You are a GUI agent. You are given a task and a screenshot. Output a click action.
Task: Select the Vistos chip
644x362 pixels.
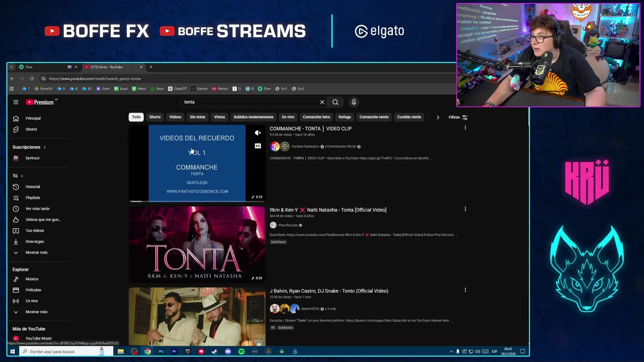point(219,117)
